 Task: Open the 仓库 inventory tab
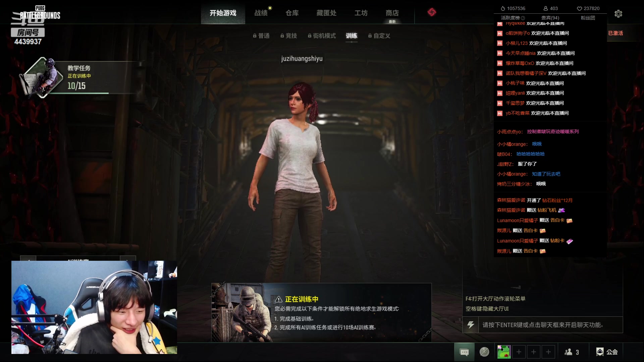pyautogui.click(x=292, y=13)
